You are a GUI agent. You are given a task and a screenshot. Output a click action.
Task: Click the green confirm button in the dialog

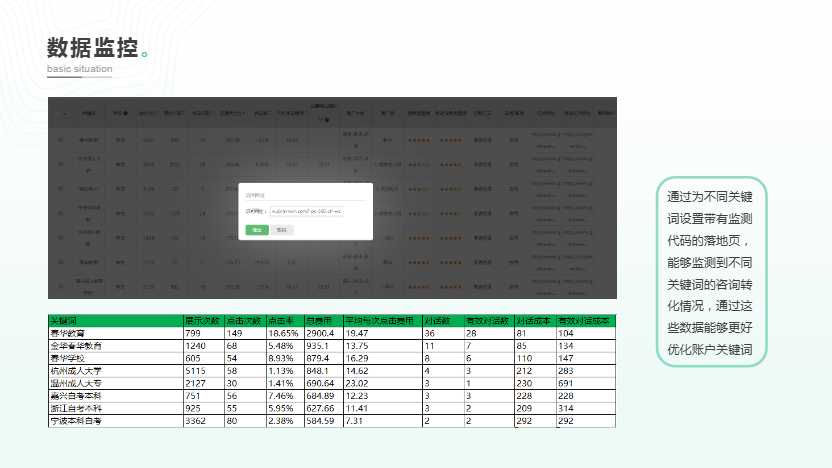click(257, 230)
